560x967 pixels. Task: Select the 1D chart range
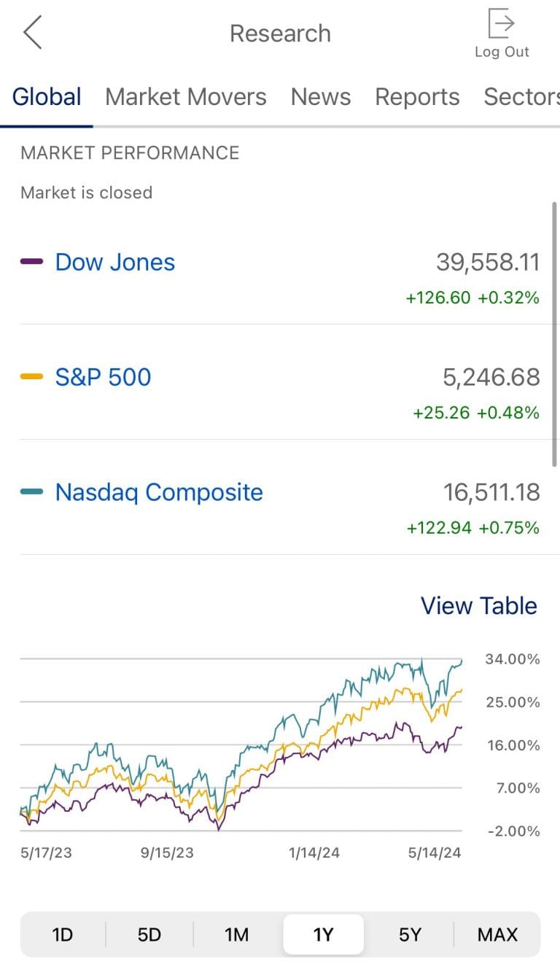(63, 934)
